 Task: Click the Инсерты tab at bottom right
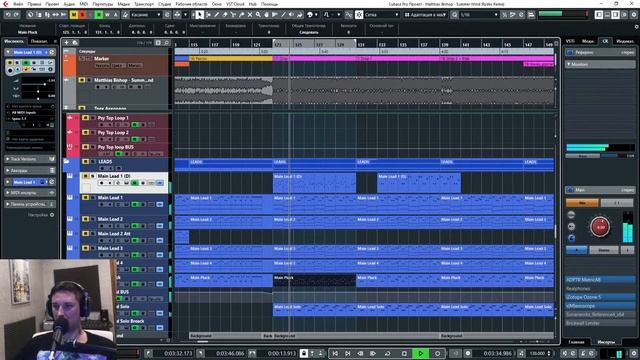[606, 342]
